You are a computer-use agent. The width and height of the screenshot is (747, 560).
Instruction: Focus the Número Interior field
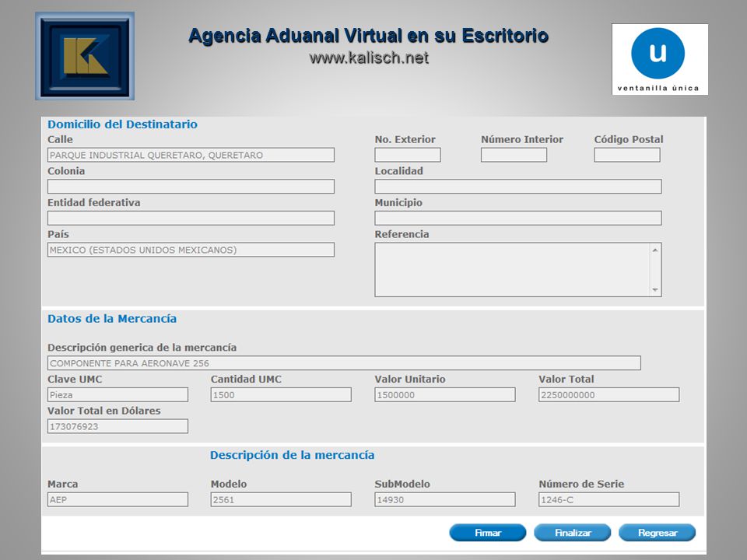514,155
